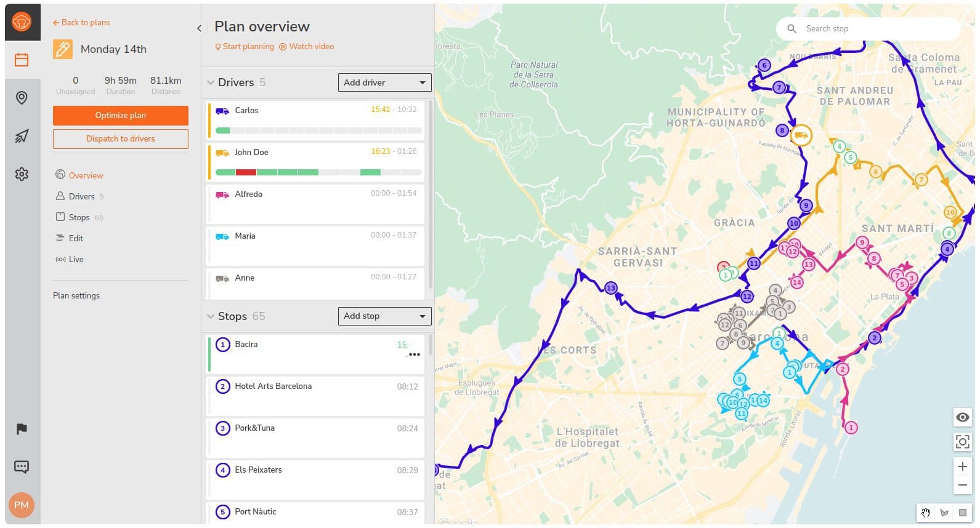Select Live in the plan menu
Image resolution: width=980 pixels, height=528 pixels.
point(76,259)
